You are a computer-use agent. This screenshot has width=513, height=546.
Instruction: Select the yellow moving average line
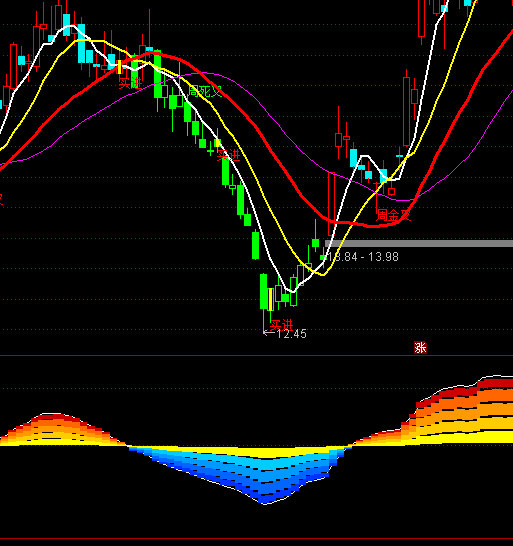(x=275, y=223)
